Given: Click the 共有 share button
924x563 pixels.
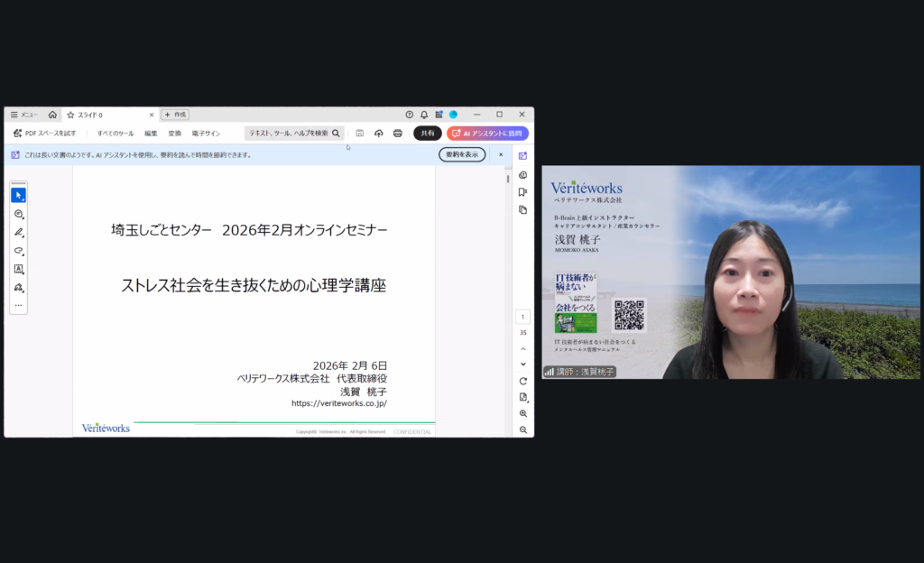Looking at the screenshot, I should coord(427,134).
